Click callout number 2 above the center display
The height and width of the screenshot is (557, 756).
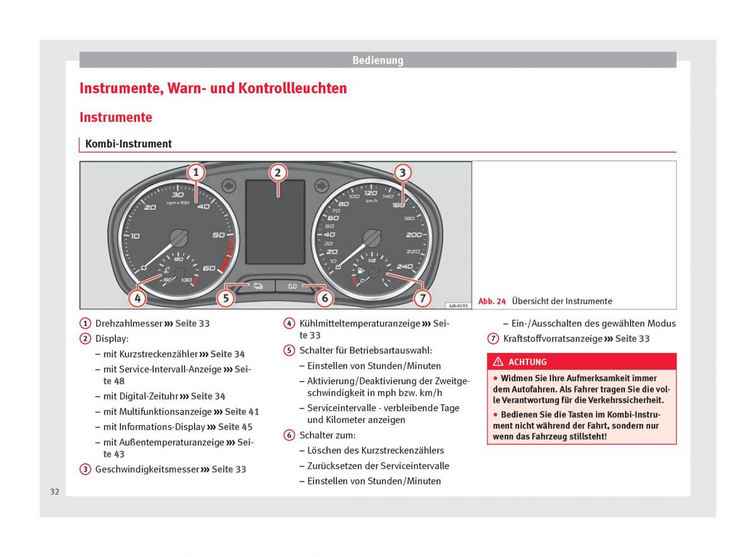[x=277, y=173]
